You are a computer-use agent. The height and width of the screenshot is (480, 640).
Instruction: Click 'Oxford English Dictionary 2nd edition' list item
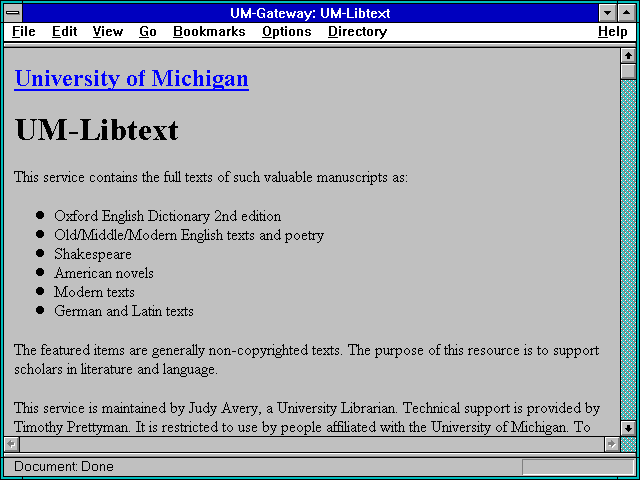click(x=167, y=216)
